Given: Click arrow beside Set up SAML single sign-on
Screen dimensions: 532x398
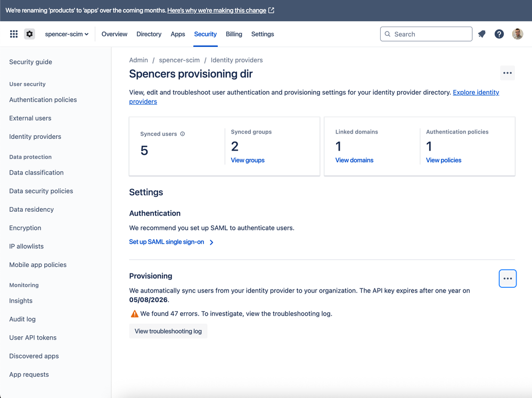Looking at the screenshot, I should point(211,242).
